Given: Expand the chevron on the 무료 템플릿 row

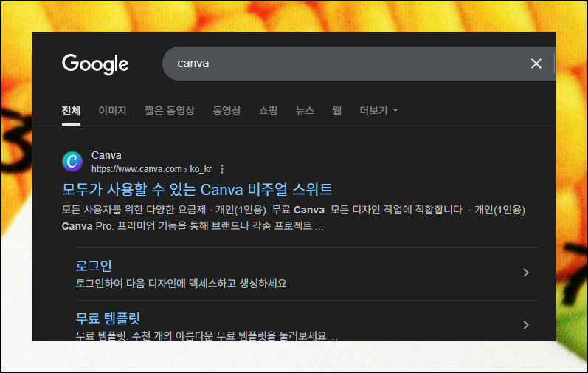Looking at the screenshot, I should (x=526, y=325).
